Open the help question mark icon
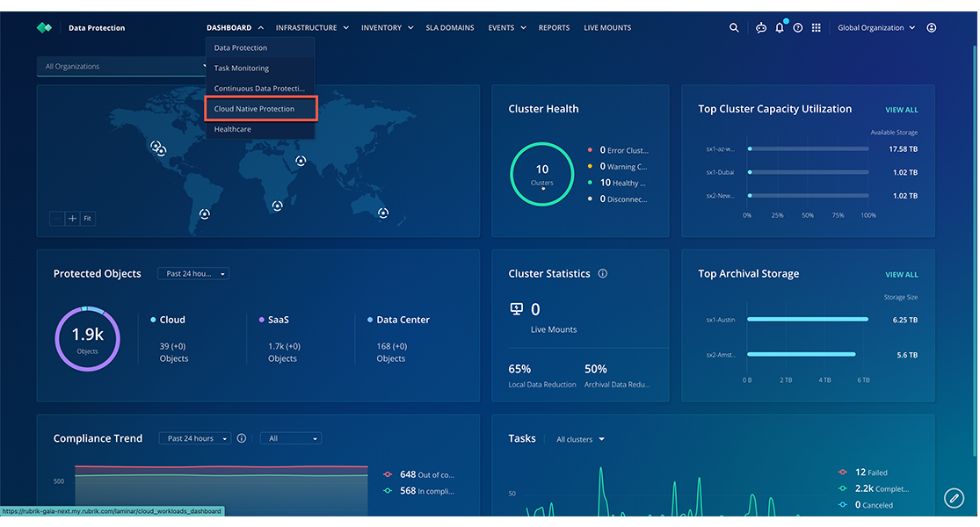 pyautogui.click(x=797, y=27)
